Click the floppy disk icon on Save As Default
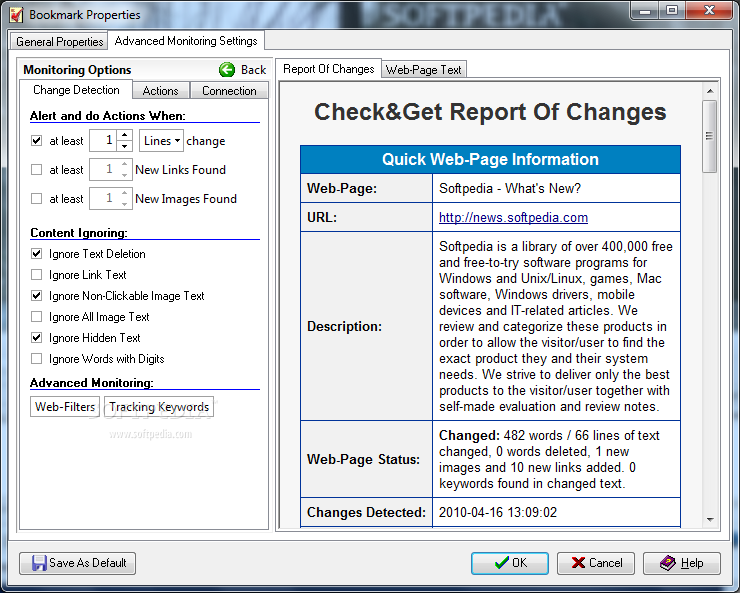 tap(39, 563)
